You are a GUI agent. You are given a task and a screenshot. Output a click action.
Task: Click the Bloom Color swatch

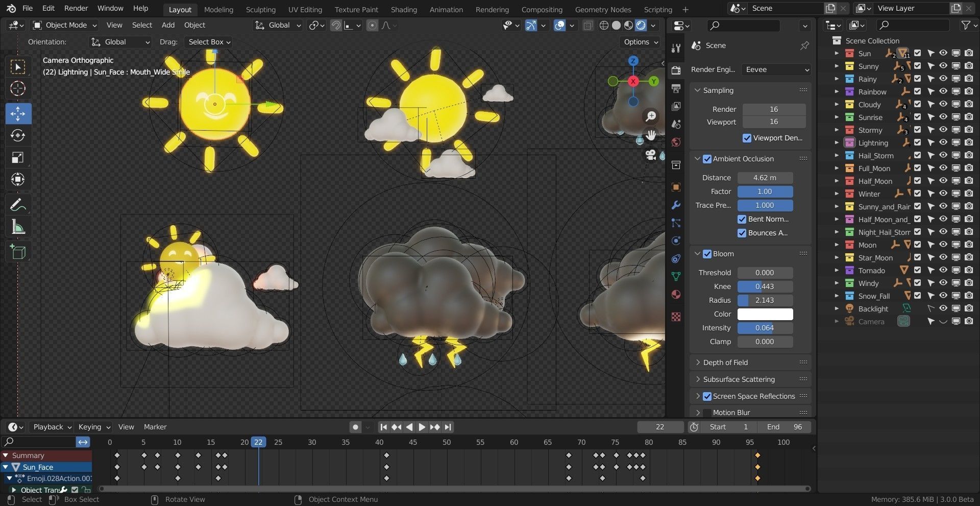pyautogui.click(x=765, y=314)
